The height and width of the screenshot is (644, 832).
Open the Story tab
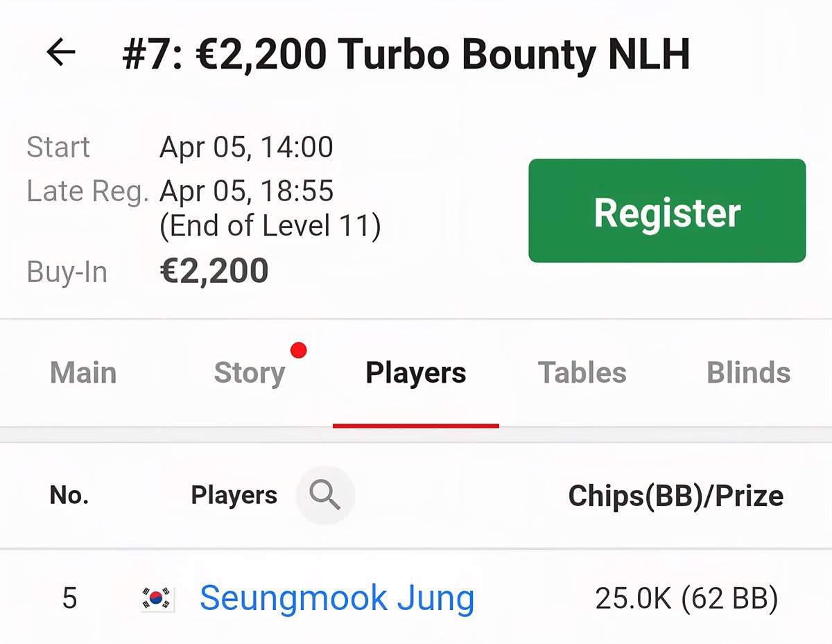point(250,373)
